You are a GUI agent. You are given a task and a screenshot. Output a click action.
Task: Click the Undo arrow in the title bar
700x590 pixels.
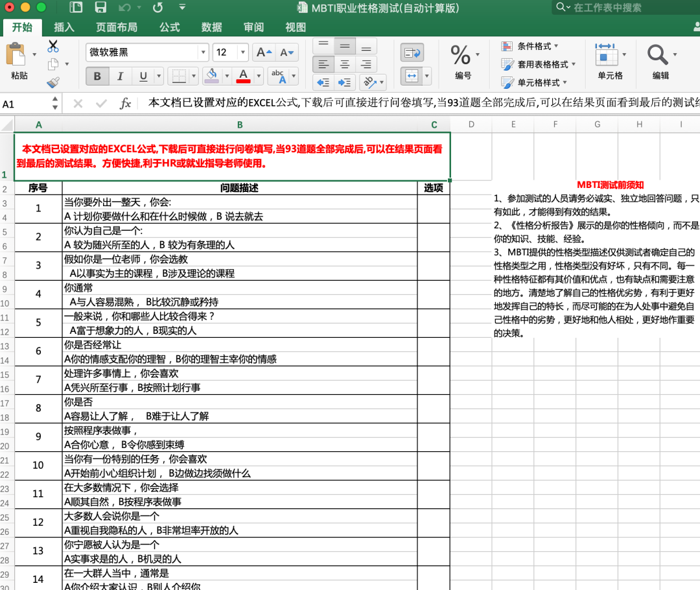(124, 8)
